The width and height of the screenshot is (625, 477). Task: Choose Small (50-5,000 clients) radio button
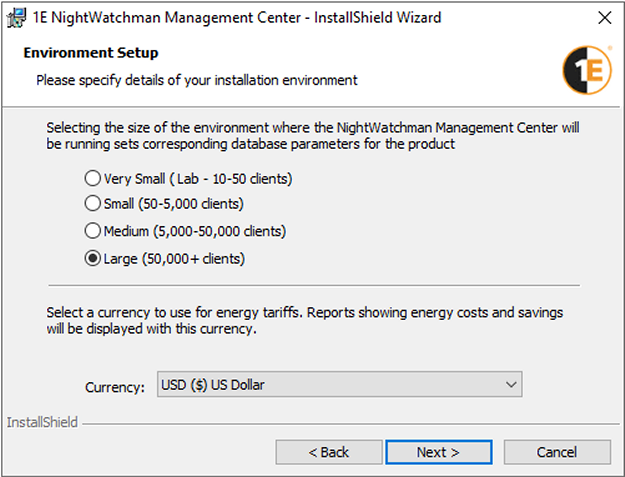click(93, 204)
